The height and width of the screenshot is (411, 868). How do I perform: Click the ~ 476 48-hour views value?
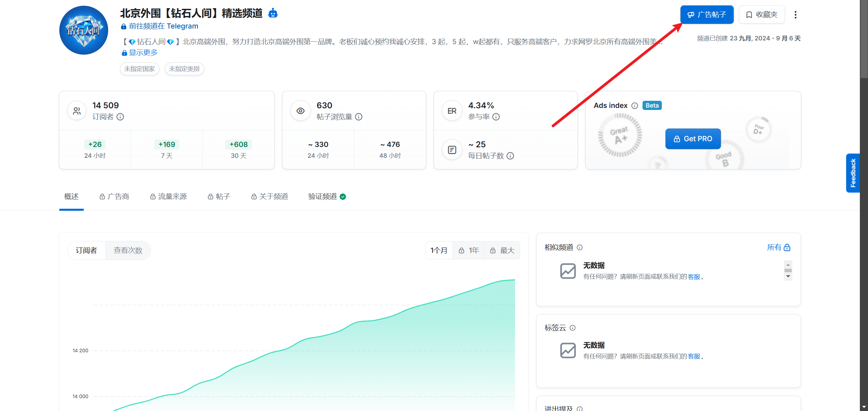pos(390,145)
